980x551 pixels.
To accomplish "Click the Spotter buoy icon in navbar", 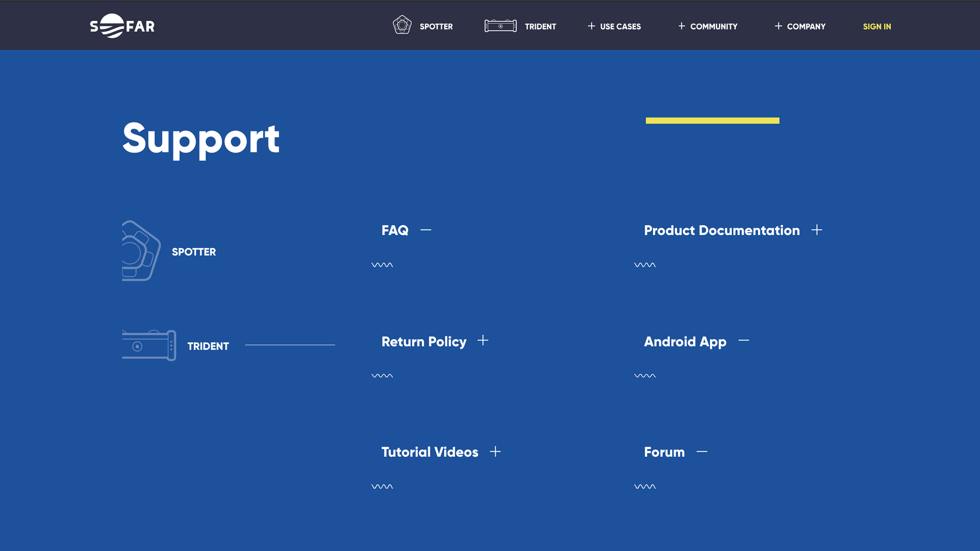I will click(402, 25).
